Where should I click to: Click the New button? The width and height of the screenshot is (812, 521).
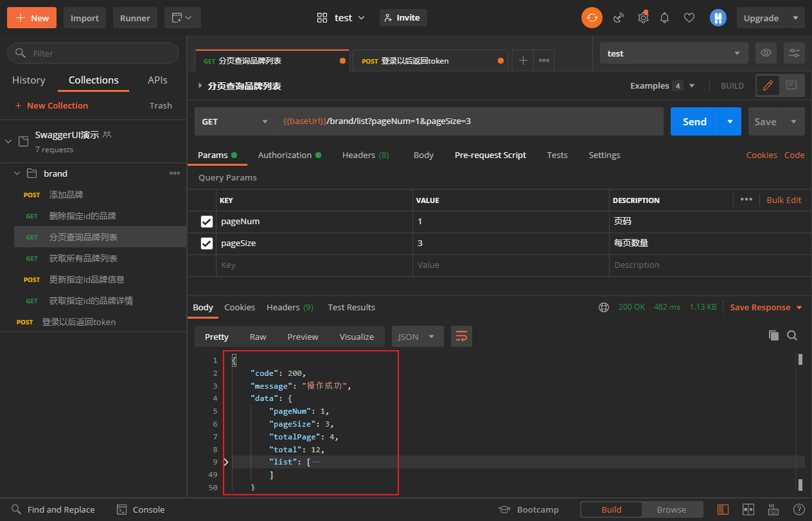tap(31, 18)
